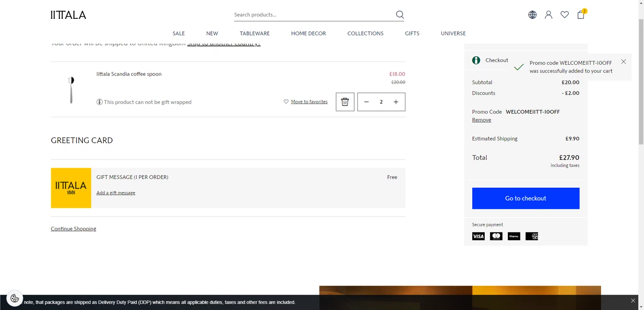Click the Mastercard payment icon
The image size is (644, 310).
[496, 236]
